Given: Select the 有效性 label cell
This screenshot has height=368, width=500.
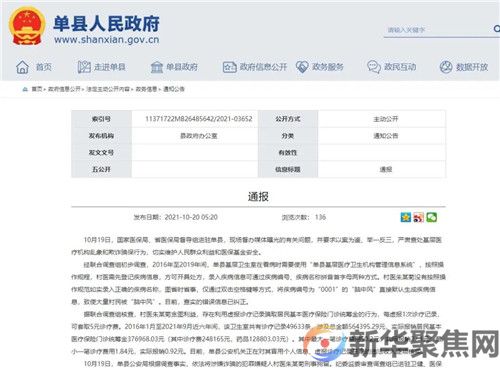Looking at the screenshot, I should pos(288,152).
